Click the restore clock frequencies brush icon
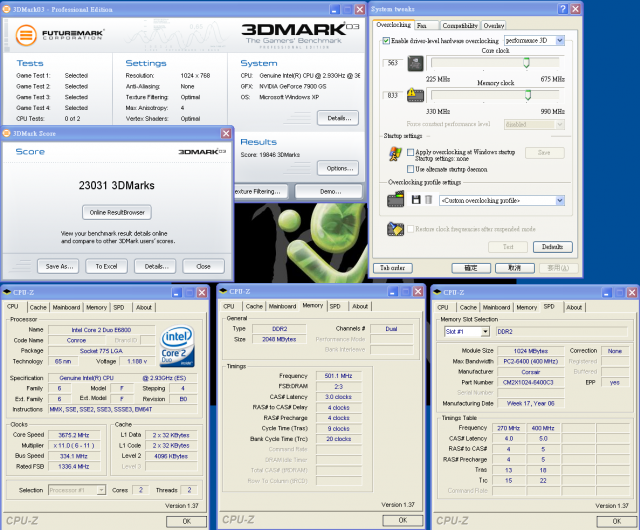This screenshot has height=530, width=640. pos(395,229)
